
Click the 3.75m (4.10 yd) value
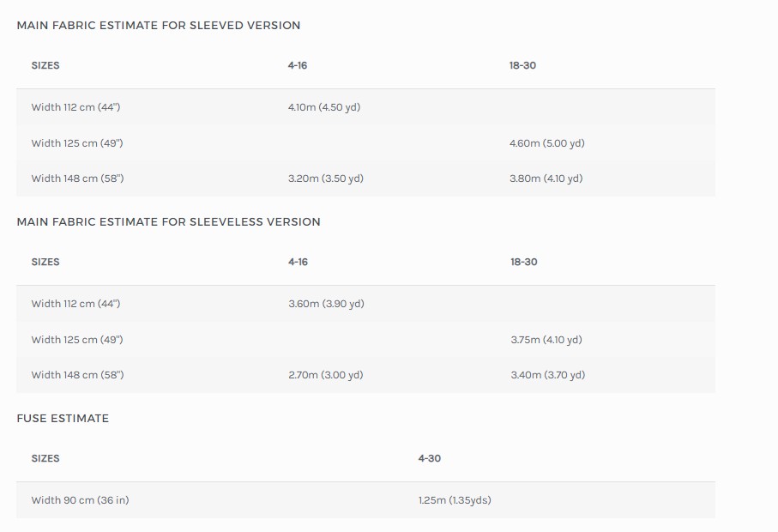546,340
